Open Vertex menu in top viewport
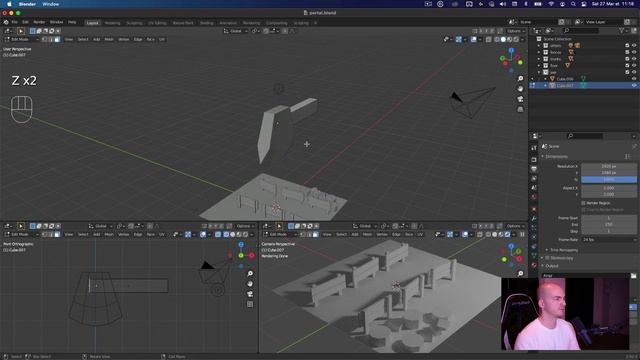This screenshot has height=360, width=640. [x=124, y=40]
